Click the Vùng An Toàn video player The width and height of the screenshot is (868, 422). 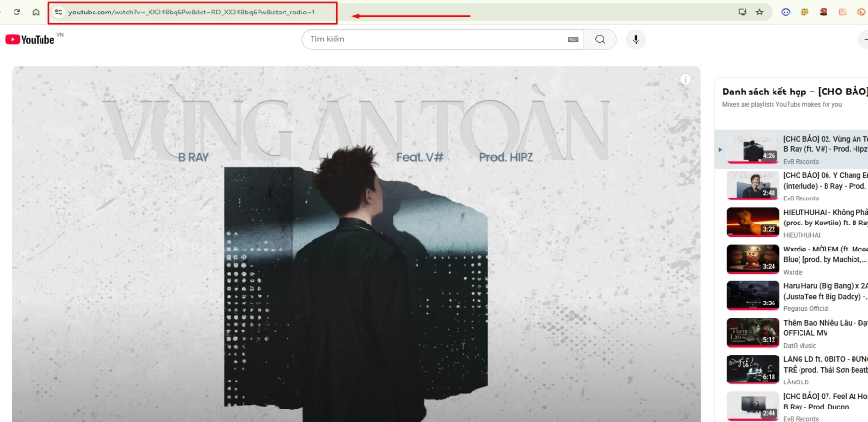[356, 245]
